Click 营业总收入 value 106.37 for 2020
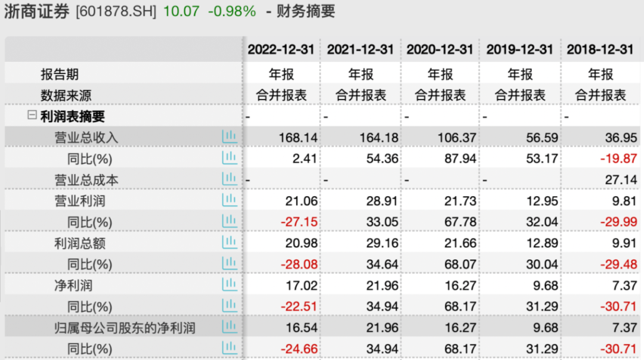The width and height of the screenshot is (644, 360). pos(457,138)
